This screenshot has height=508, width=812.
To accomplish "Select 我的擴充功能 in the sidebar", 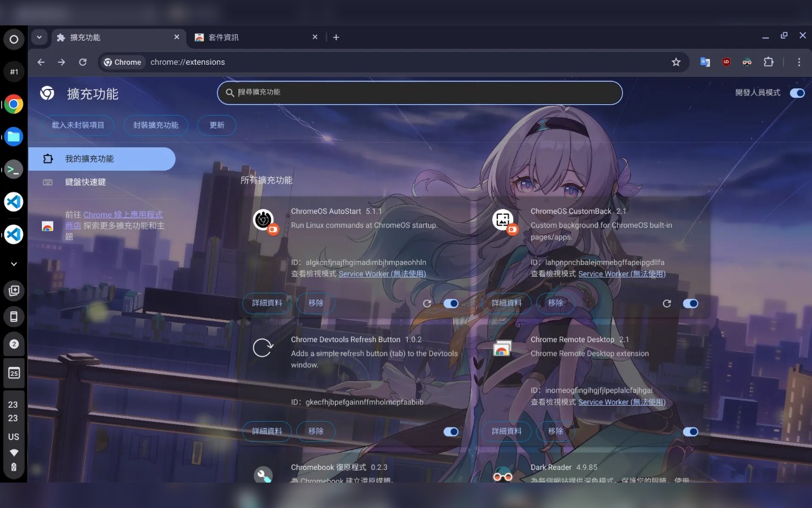I will pos(101,159).
